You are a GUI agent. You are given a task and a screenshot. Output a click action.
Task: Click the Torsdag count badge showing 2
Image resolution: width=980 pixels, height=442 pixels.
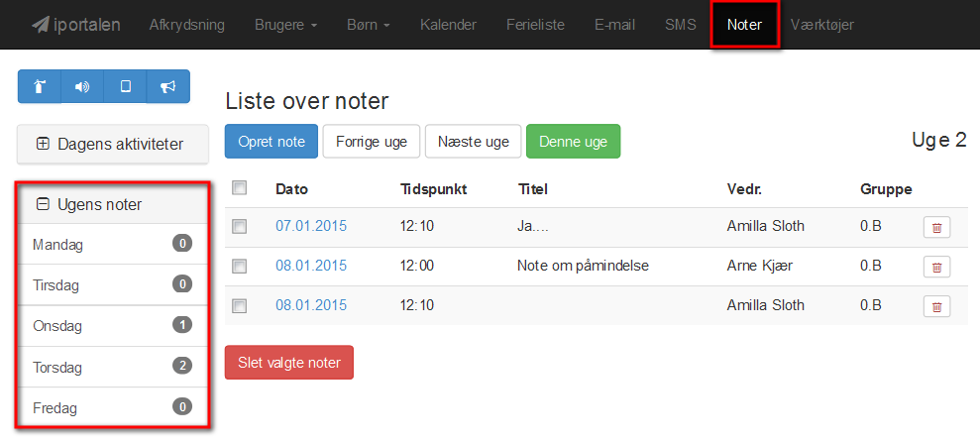[182, 366]
